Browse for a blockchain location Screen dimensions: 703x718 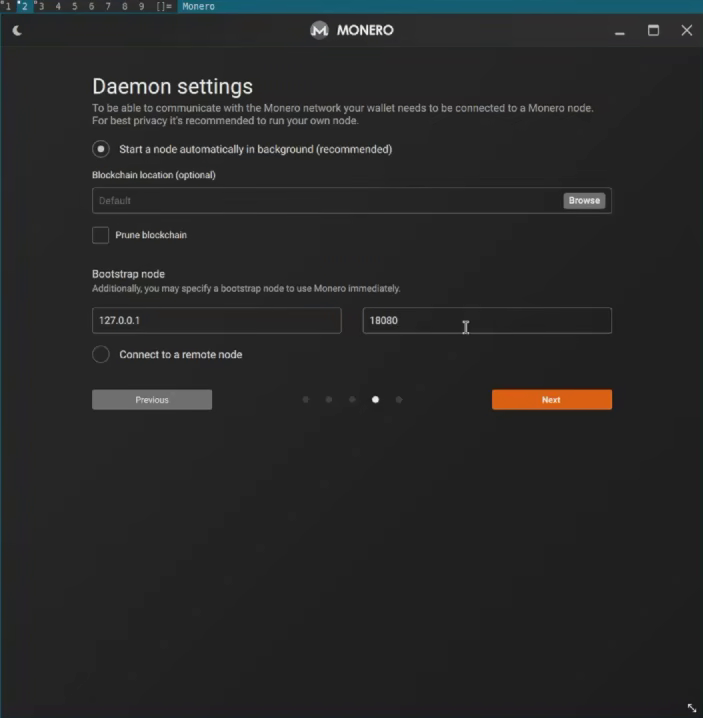click(x=584, y=201)
